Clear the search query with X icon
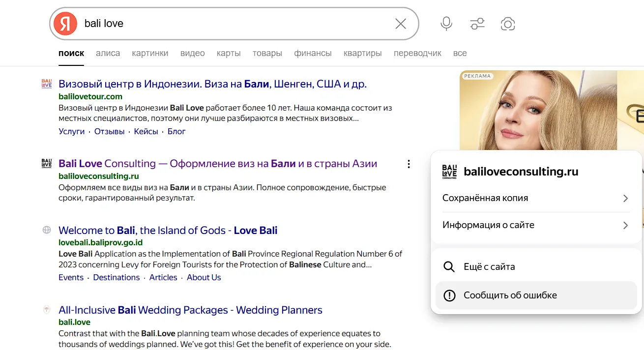The width and height of the screenshot is (644, 350). point(401,24)
